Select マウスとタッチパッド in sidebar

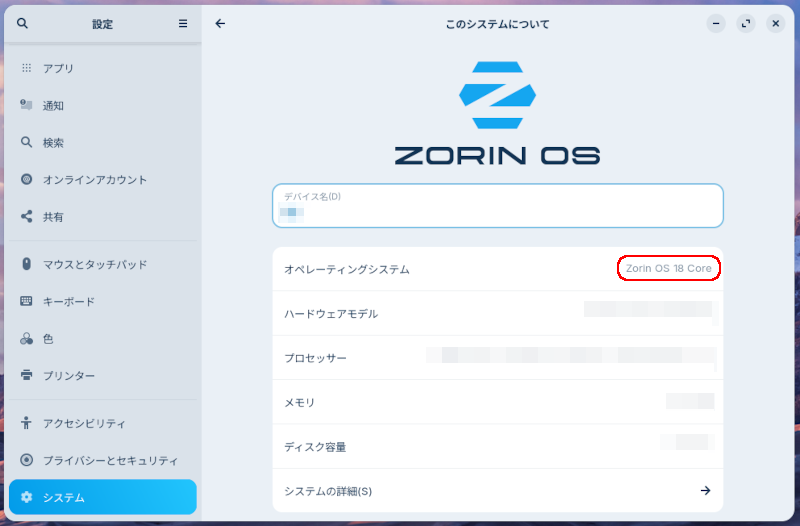[95, 264]
